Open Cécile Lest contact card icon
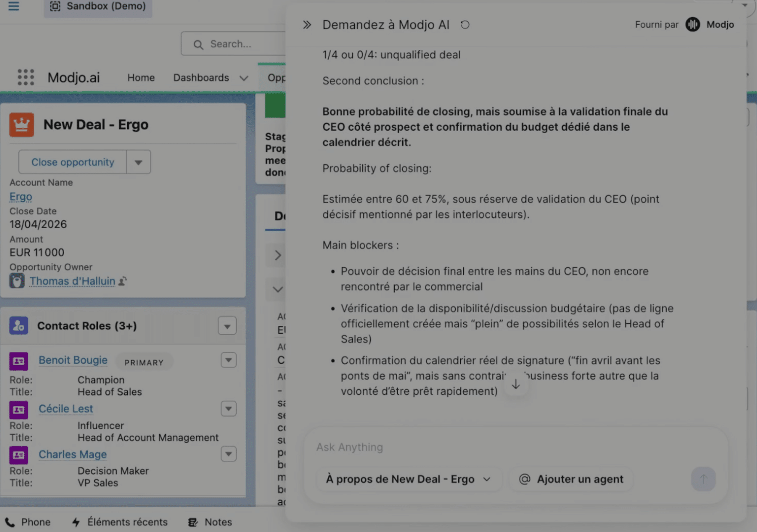 19,409
